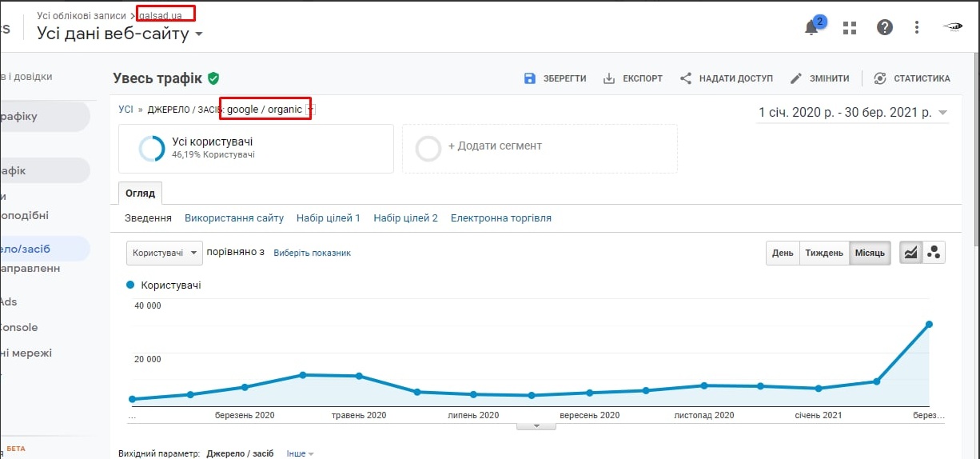Click the help question mark icon

click(x=885, y=28)
